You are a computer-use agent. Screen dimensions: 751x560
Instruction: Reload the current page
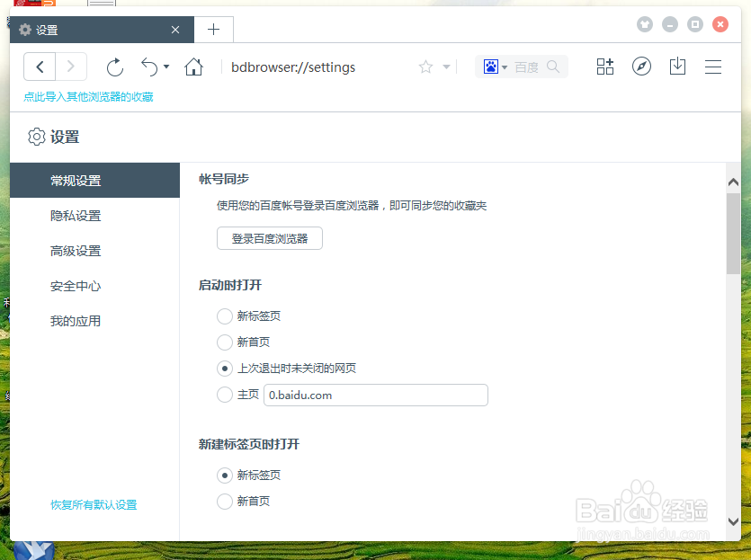click(115, 67)
